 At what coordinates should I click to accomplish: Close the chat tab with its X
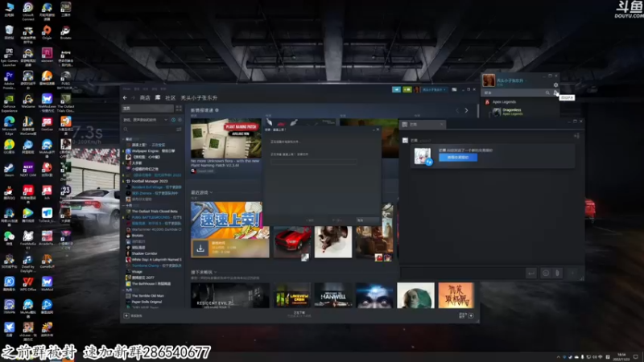point(441,125)
